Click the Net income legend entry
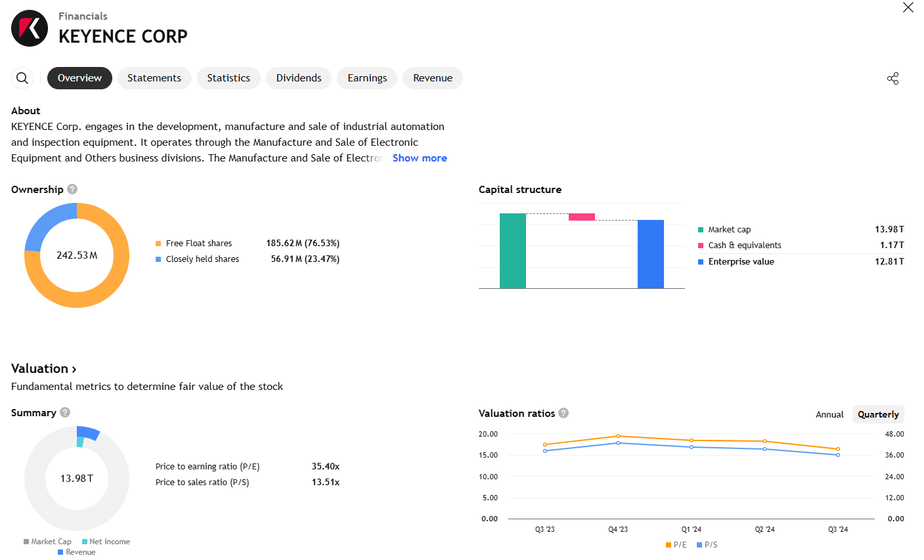 tap(106, 542)
